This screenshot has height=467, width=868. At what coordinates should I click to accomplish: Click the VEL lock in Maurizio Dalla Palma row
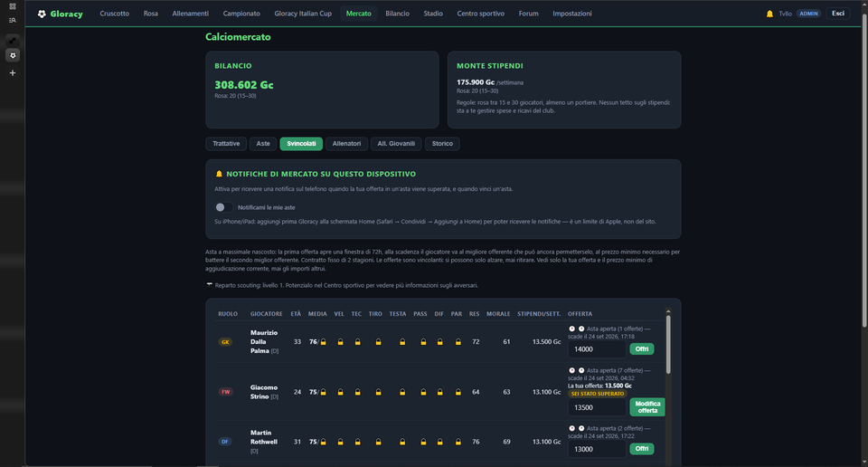pos(340,342)
